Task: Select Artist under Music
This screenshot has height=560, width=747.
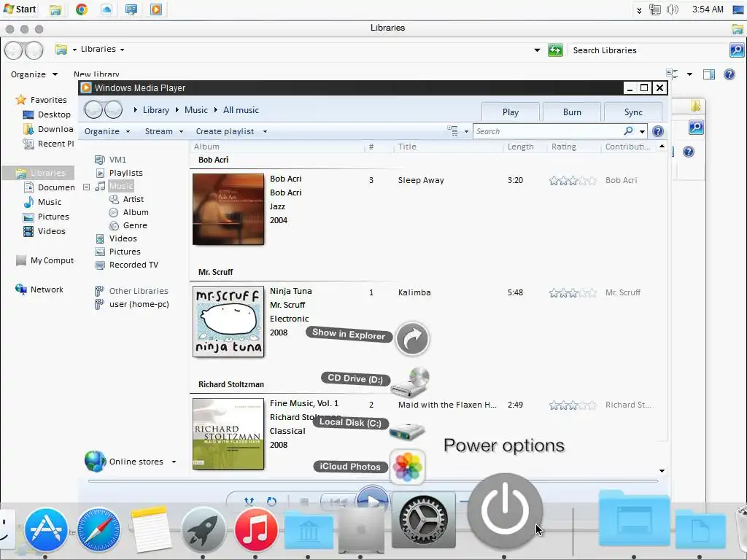Action: (x=133, y=199)
